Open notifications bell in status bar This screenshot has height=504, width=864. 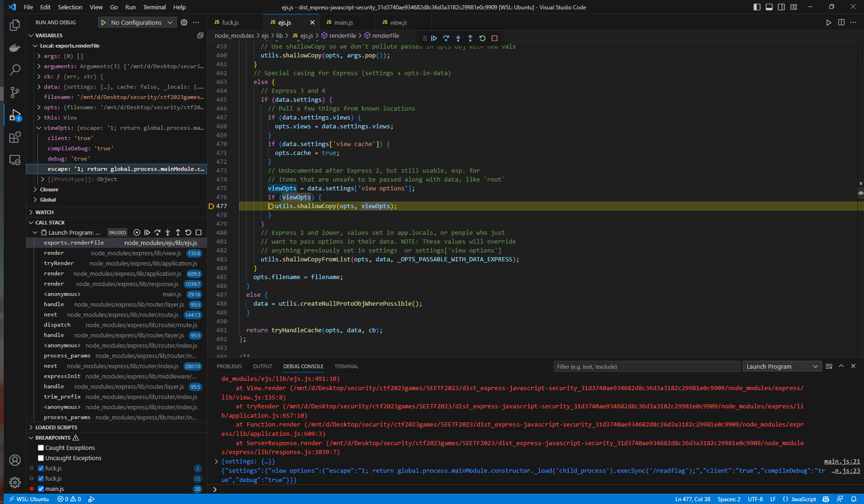pyautogui.click(x=854, y=499)
